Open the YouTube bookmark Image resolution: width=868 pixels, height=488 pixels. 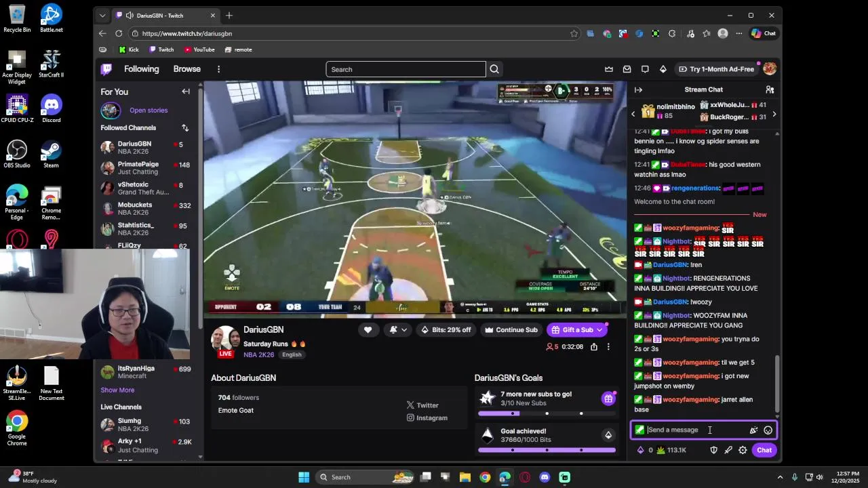(x=199, y=49)
